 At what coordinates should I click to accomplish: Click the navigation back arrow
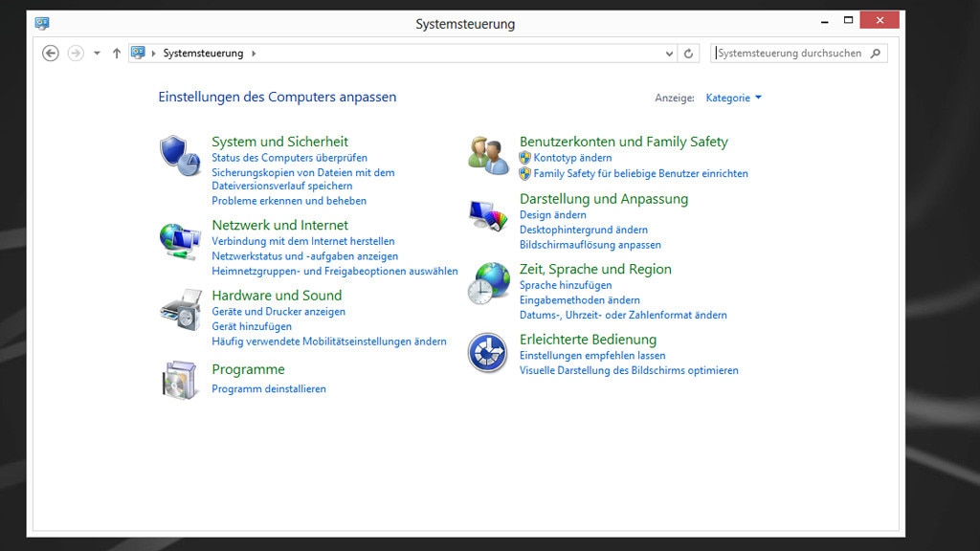coord(50,53)
